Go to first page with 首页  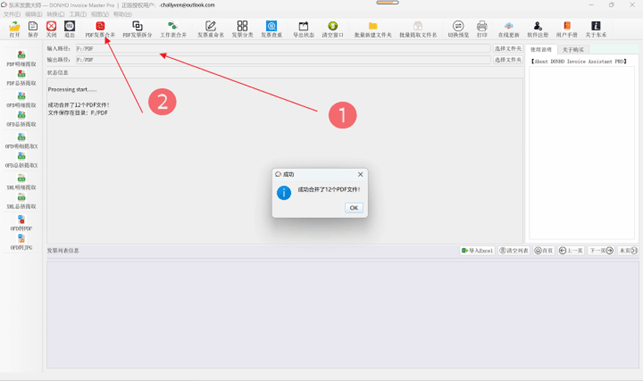coord(544,251)
